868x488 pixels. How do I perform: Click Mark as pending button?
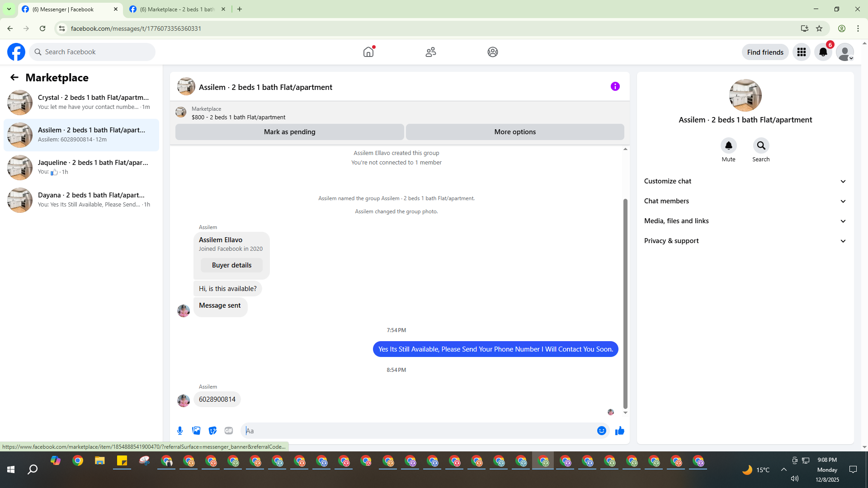point(289,132)
